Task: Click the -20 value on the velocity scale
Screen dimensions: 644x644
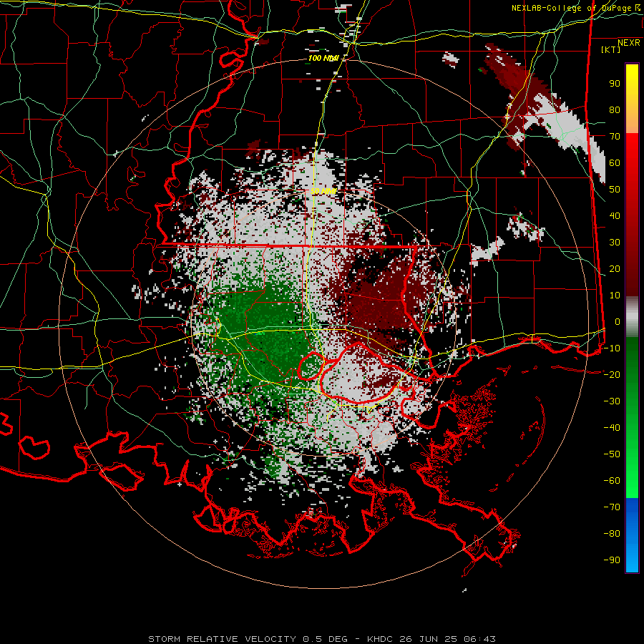Action: click(x=612, y=374)
